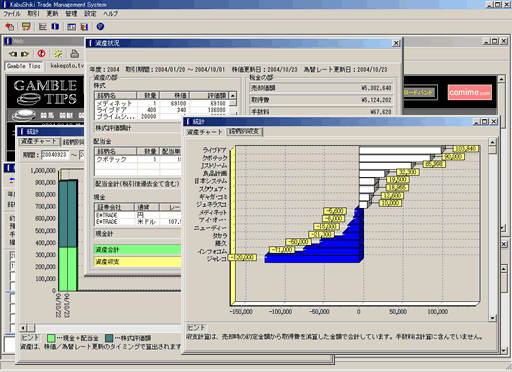Maximize the front 統計 window

tap(485, 122)
